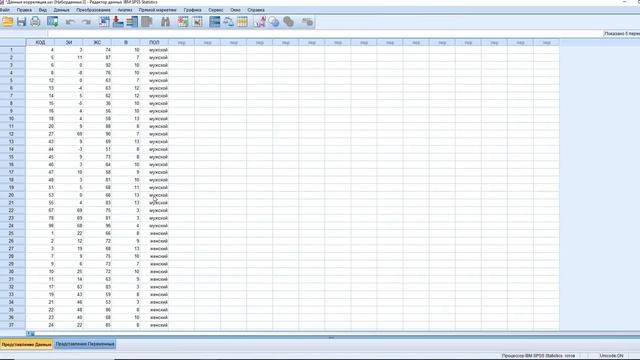Open the Сервис menu
The image size is (640, 360).
tap(216, 10)
